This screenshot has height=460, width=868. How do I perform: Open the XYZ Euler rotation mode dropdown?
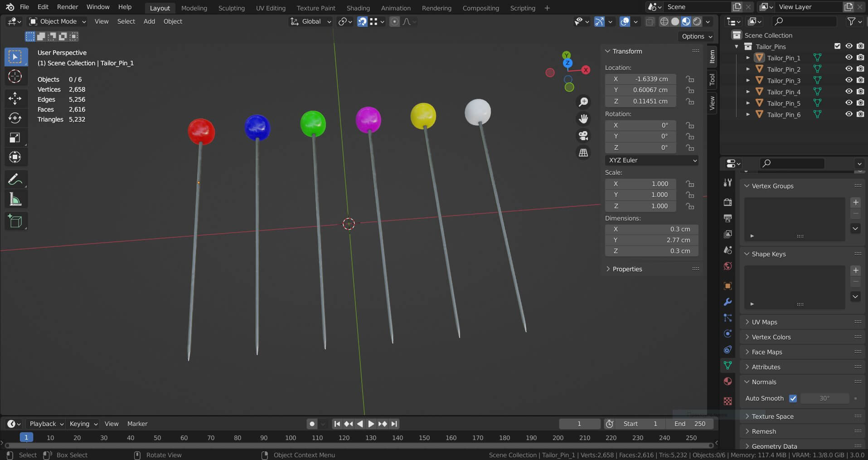(651, 160)
